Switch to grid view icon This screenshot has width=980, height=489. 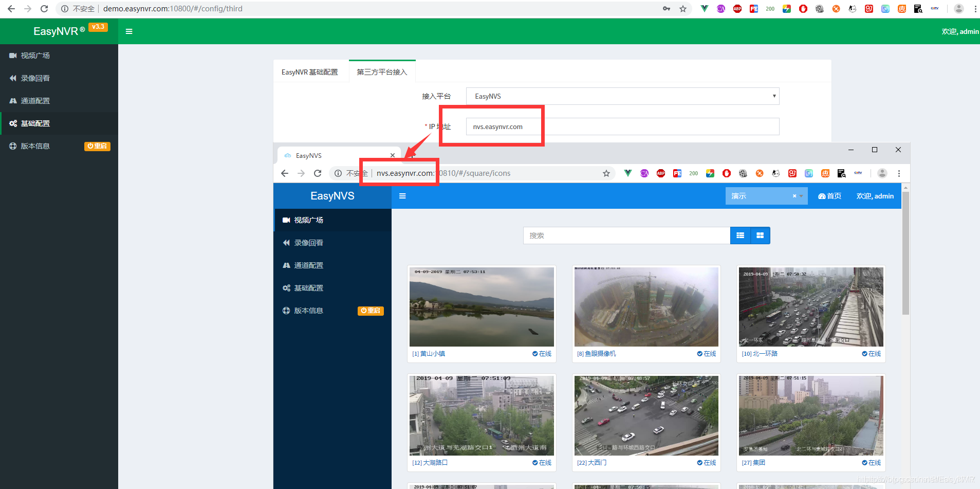pos(760,236)
